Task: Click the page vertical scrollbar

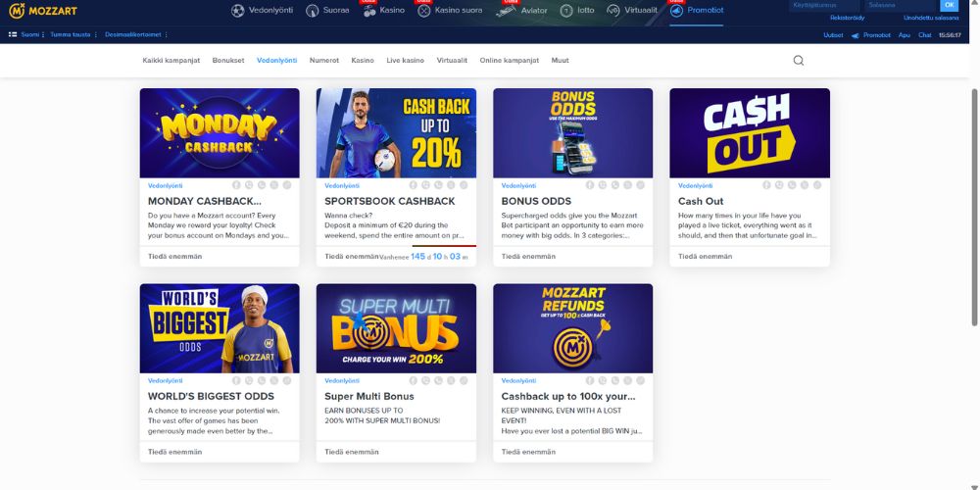Action: point(974,206)
